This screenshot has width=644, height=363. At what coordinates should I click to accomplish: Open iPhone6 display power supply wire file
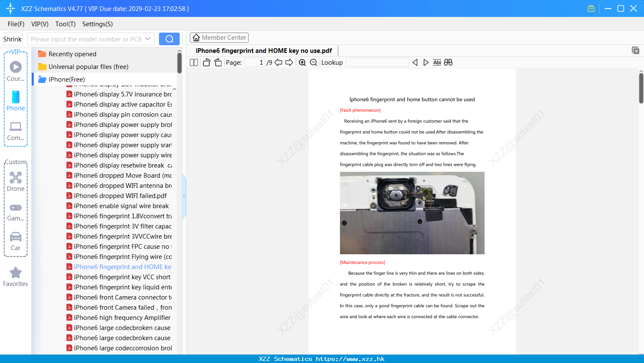point(119,155)
